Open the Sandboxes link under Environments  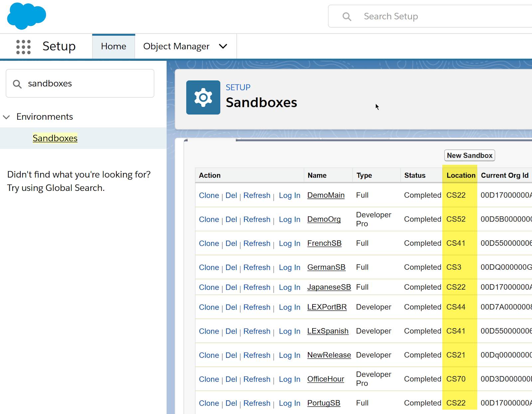55,138
